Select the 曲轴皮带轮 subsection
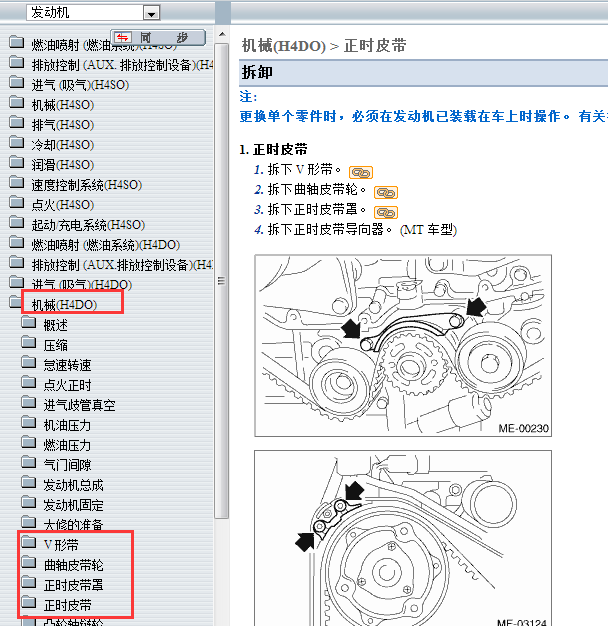The height and width of the screenshot is (626, 608). point(73,565)
